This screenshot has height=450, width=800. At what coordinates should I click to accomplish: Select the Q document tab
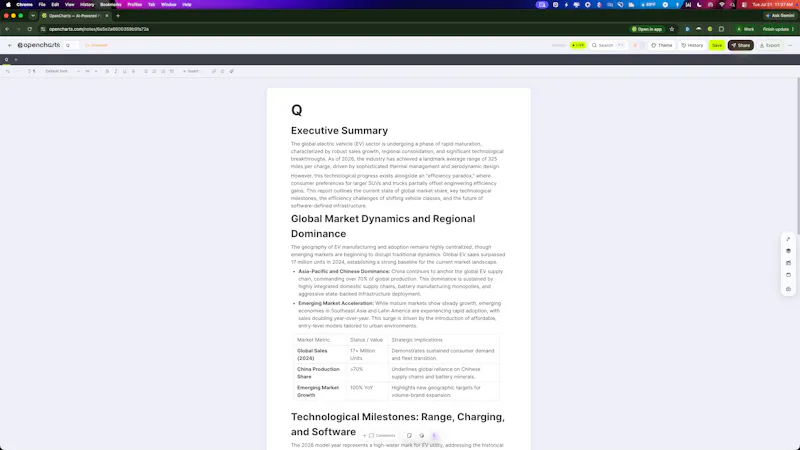pos(6,60)
